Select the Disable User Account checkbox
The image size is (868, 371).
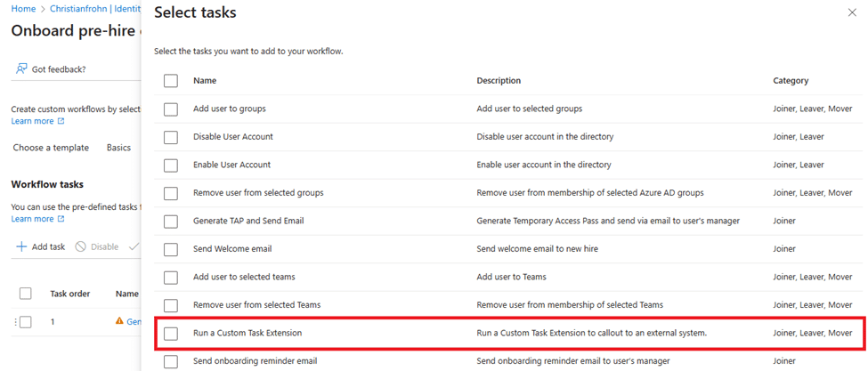coord(171,137)
